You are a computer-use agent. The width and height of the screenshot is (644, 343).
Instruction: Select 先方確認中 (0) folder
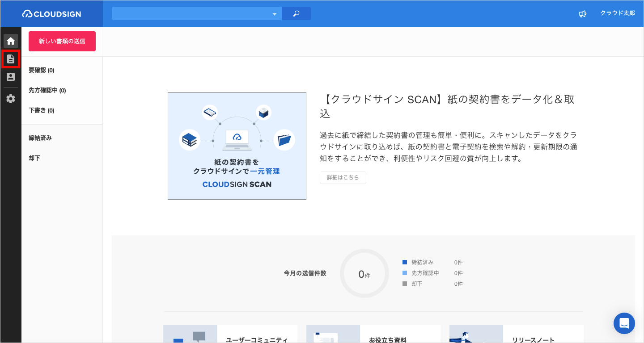click(47, 90)
